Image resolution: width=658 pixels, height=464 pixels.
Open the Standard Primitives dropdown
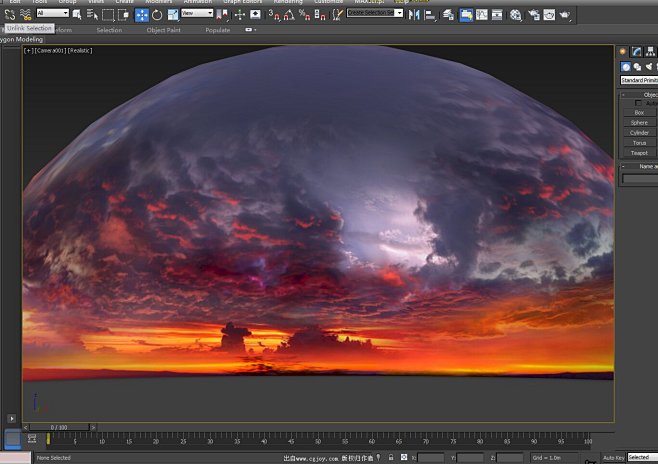(639, 80)
